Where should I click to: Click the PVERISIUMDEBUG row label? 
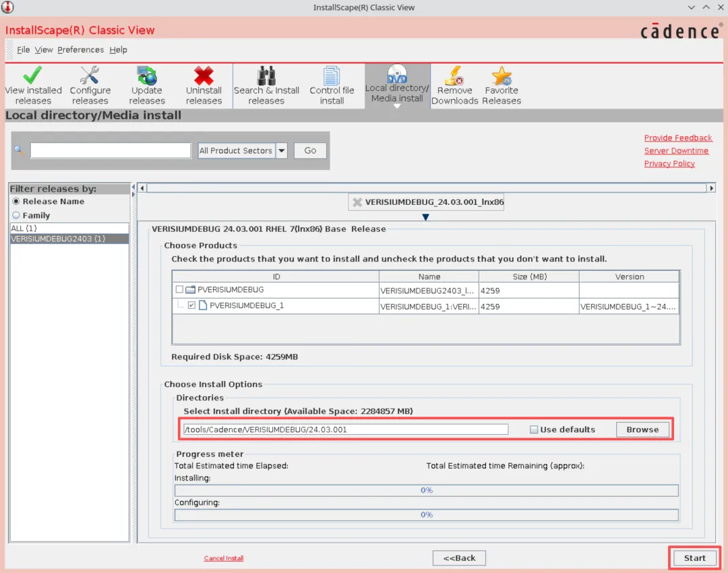231,290
